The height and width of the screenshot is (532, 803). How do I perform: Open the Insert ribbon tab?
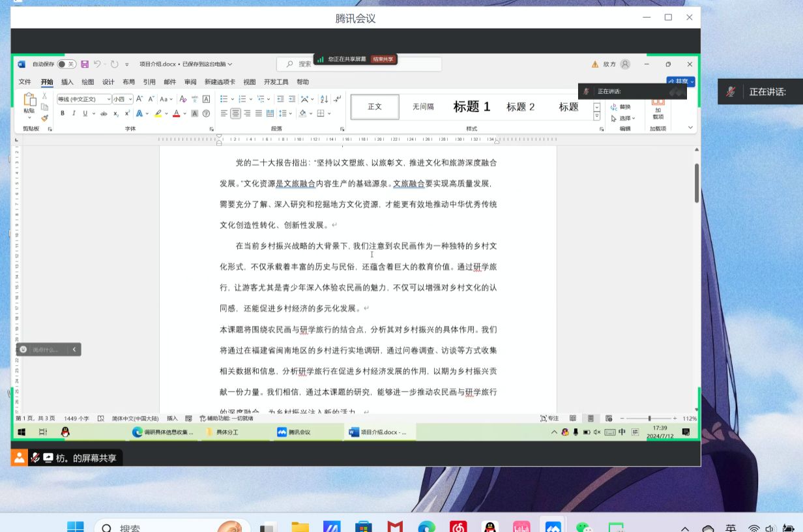(67, 82)
